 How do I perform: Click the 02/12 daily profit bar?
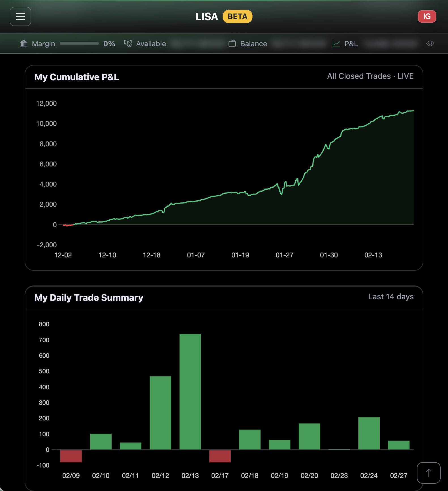click(x=160, y=412)
